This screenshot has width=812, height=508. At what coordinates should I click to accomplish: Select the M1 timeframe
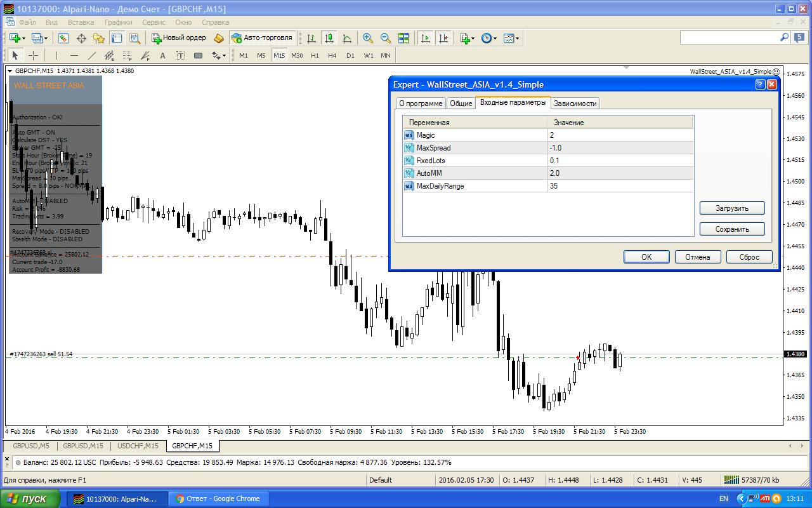244,55
